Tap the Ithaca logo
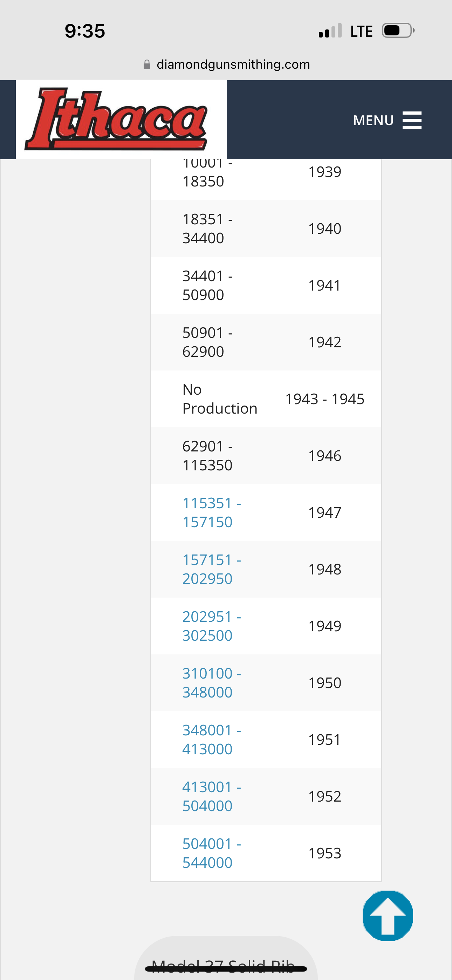 coord(116,119)
